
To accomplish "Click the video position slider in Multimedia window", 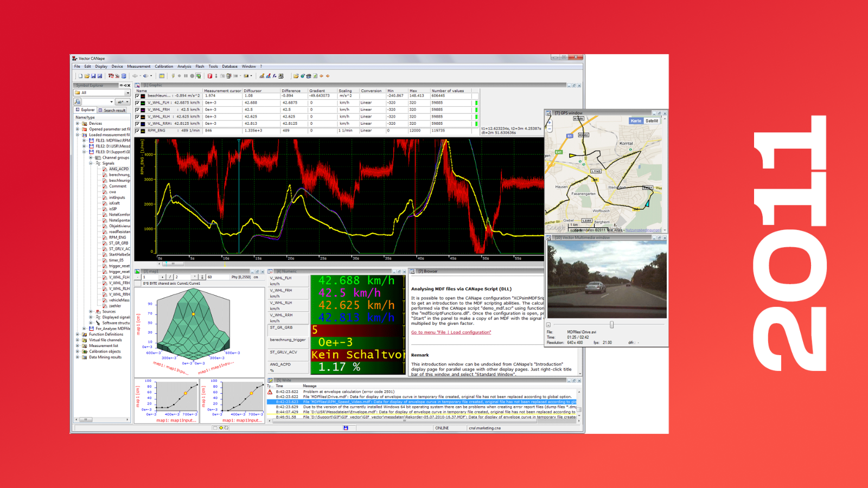I will [x=612, y=325].
